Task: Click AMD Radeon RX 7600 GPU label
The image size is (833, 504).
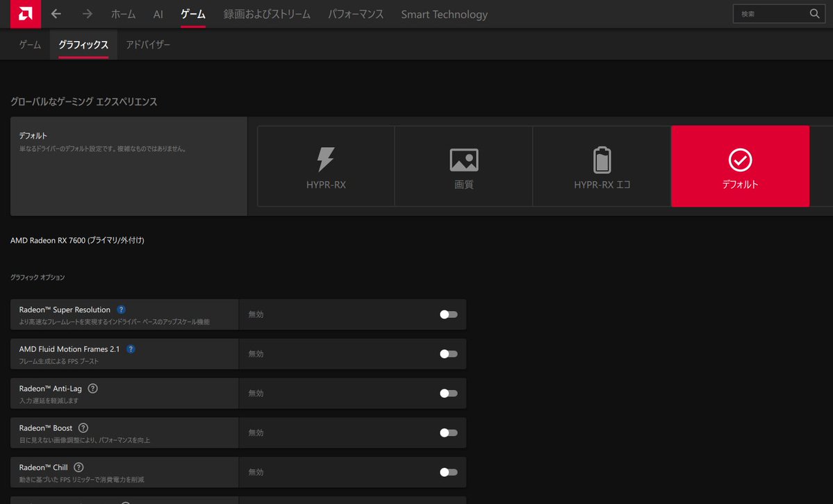Action: click(x=77, y=240)
